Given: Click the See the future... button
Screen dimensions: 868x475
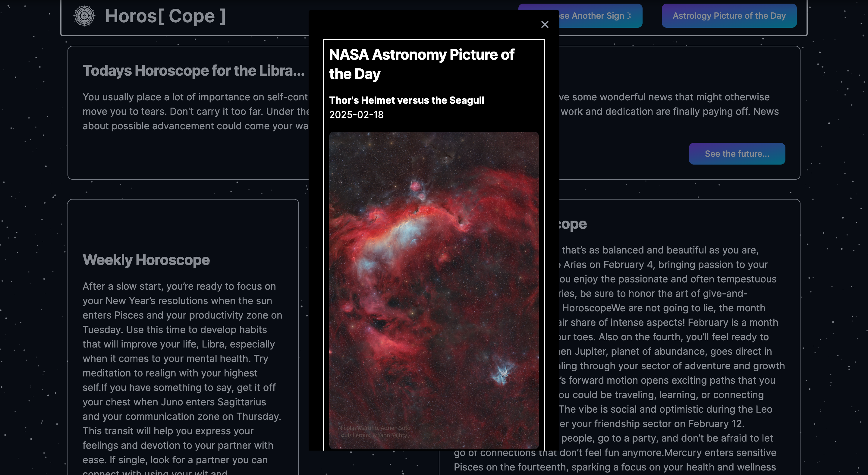Looking at the screenshot, I should (737, 154).
